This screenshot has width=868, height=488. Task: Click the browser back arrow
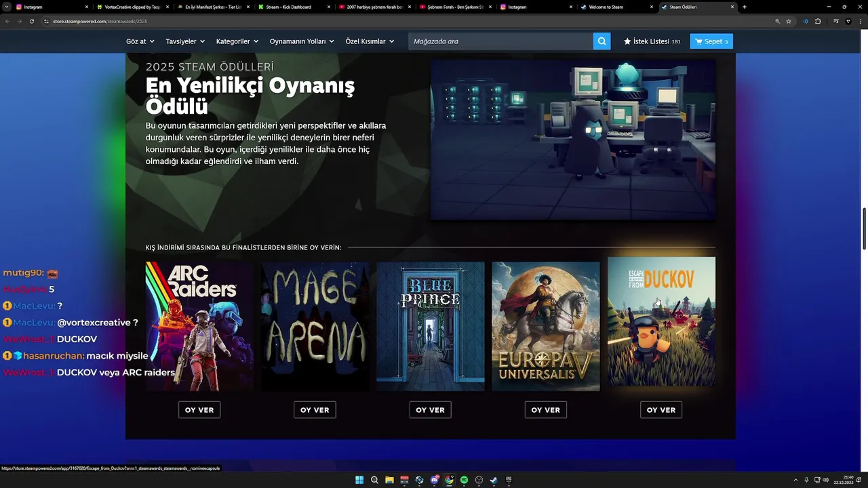[7, 21]
